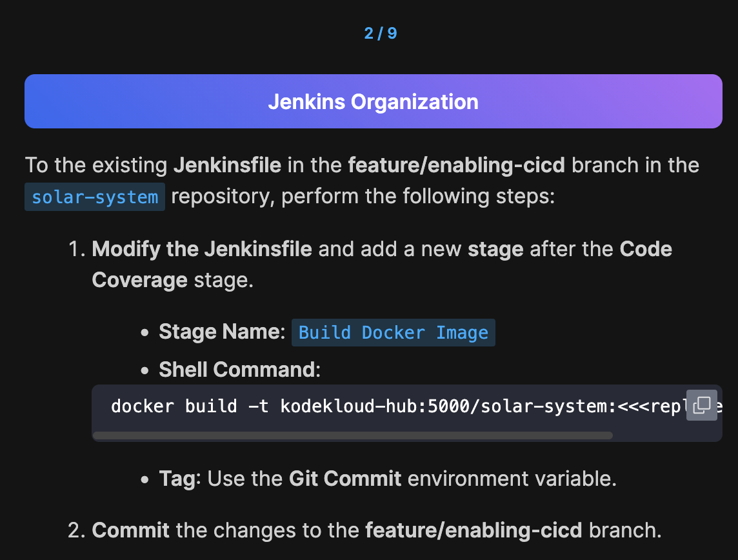Select the solar-system repository code tag
This screenshot has height=560, width=738.
95,197
